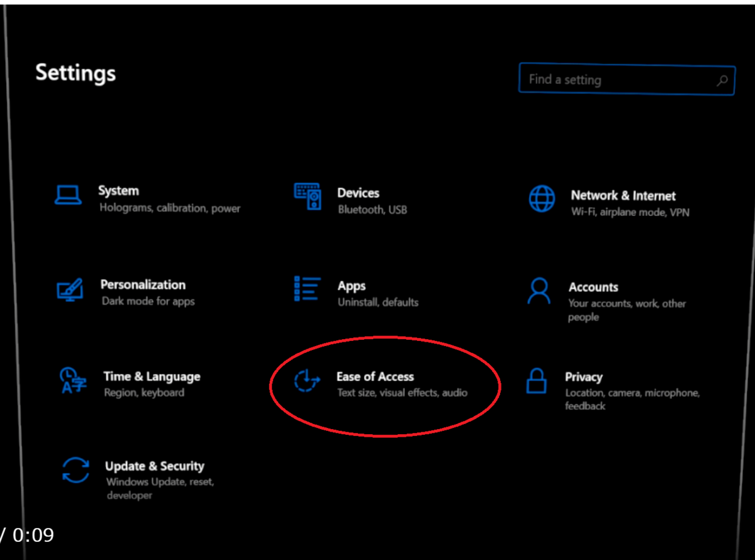Click the 'Uninstall, defaults' description

point(378,303)
